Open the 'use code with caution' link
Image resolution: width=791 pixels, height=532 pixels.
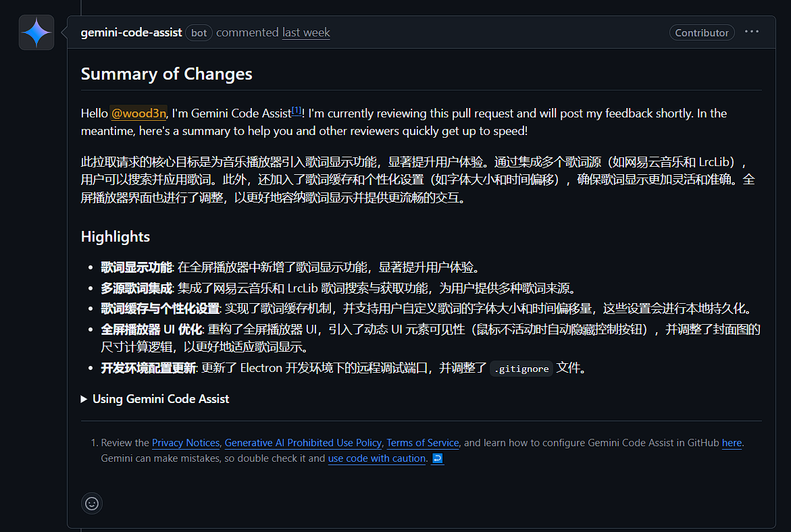pyautogui.click(x=377, y=458)
